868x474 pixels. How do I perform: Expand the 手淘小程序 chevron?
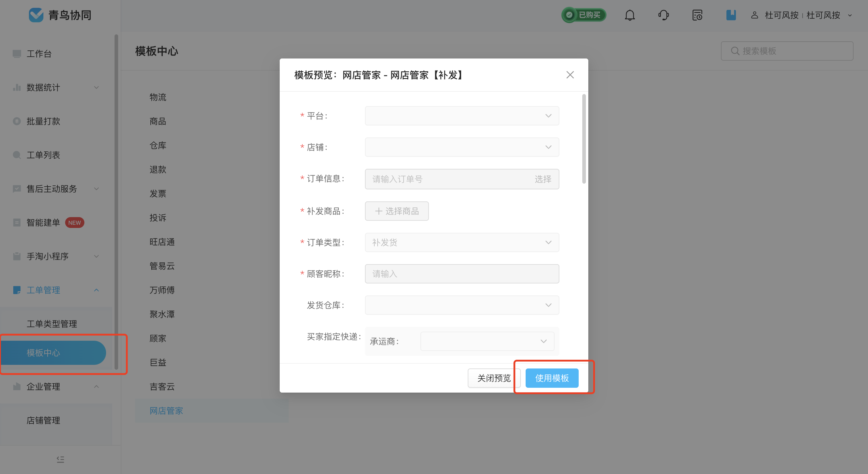96,256
